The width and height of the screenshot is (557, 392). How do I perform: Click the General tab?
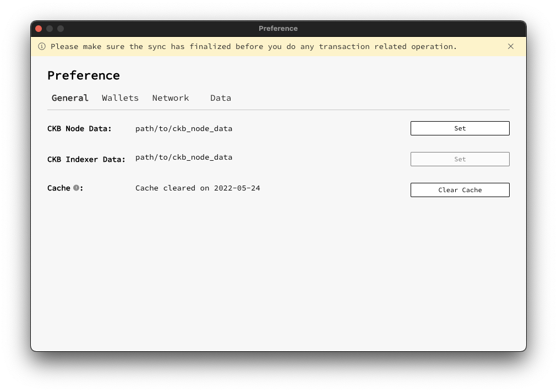[x=70, y=98]
